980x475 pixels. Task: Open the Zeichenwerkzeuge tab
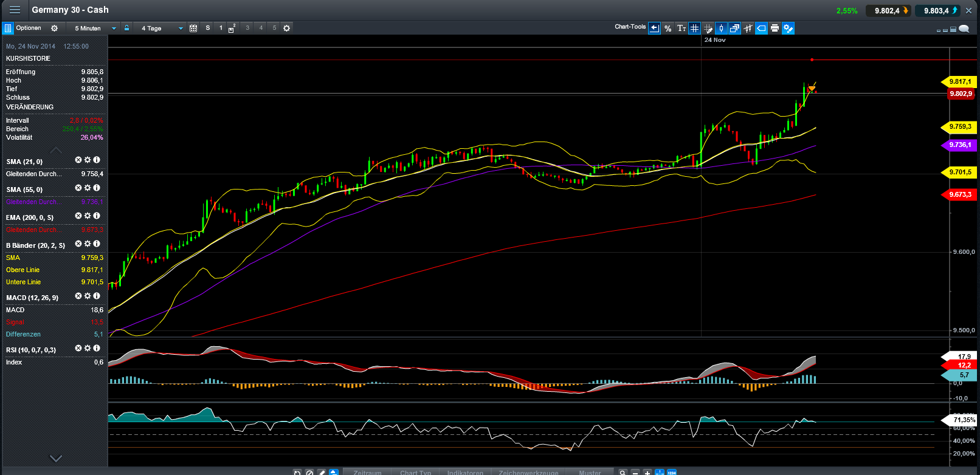click(x=528, y=472)
